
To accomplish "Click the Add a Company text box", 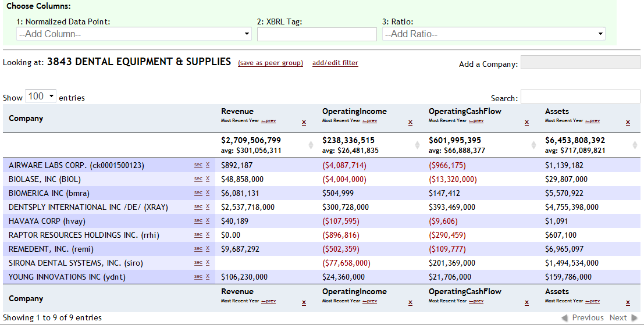I will (580, 63).
